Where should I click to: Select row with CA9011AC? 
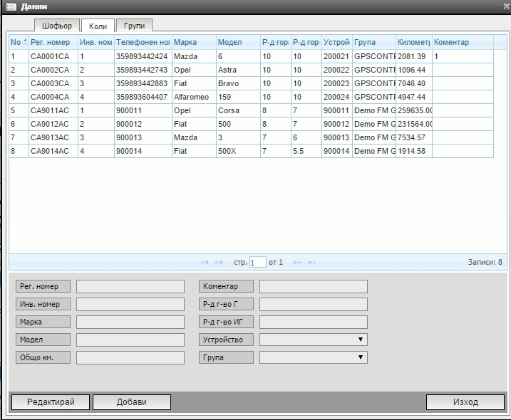pyautogui.click(x=251, y=110)
